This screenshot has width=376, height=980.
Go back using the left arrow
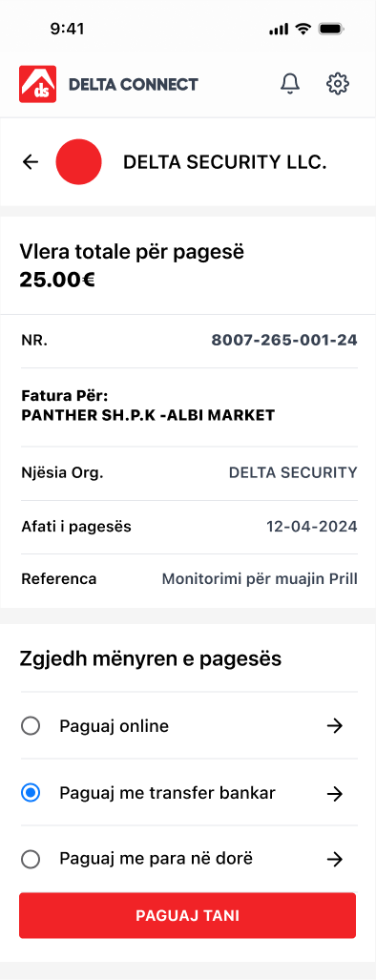click(30, 162)
